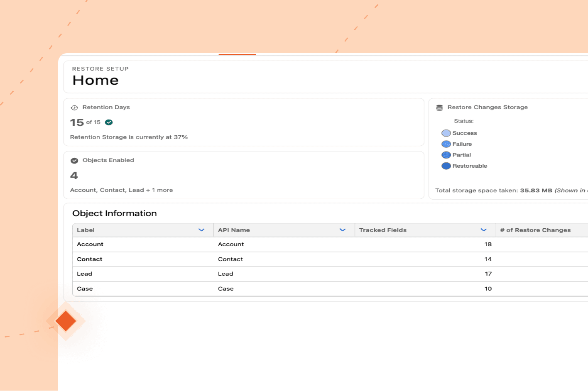
Task: Toggle the Partial legend swatch
Action: [x=446, y=155]
